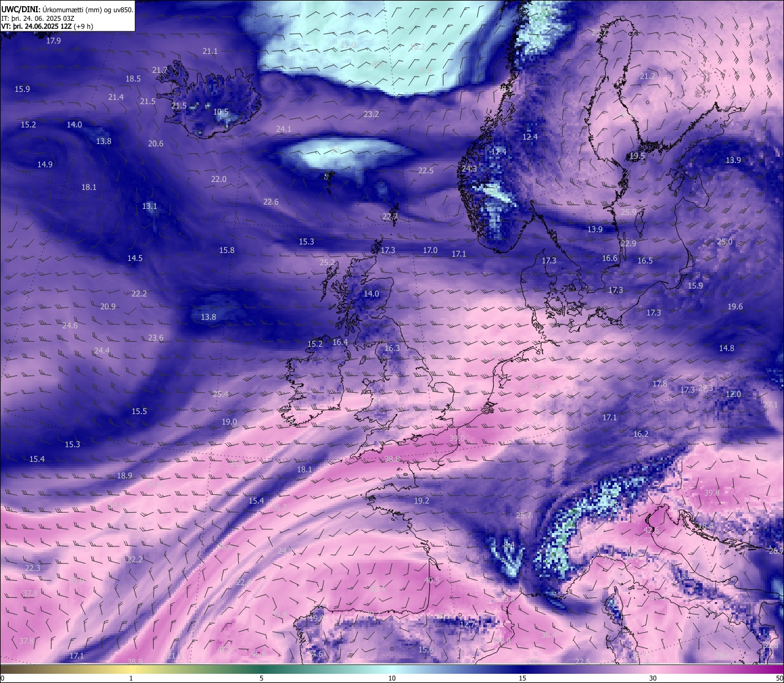
Task: Click the 19.5 value near Stockholm's coast
Action: pyautogui.click(x=637, y=156)
